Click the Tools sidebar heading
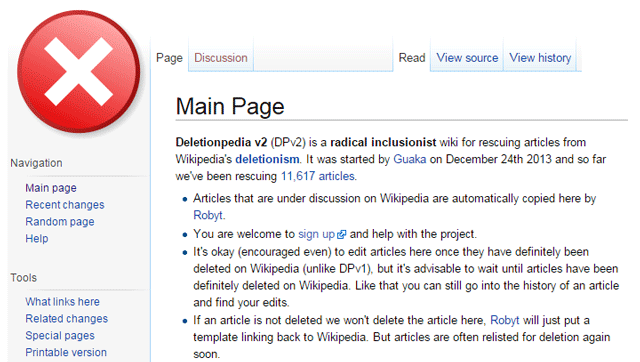The image size is (640, 362). [x=24, y=278]
